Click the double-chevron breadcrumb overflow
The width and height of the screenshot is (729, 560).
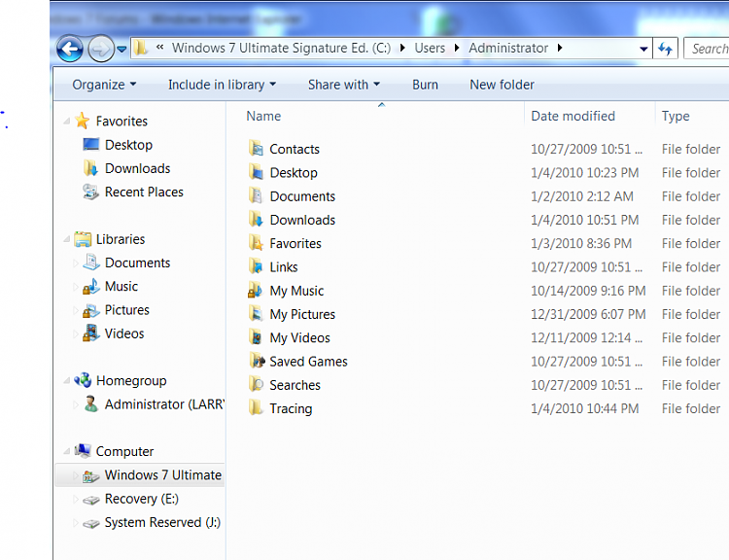160,47
